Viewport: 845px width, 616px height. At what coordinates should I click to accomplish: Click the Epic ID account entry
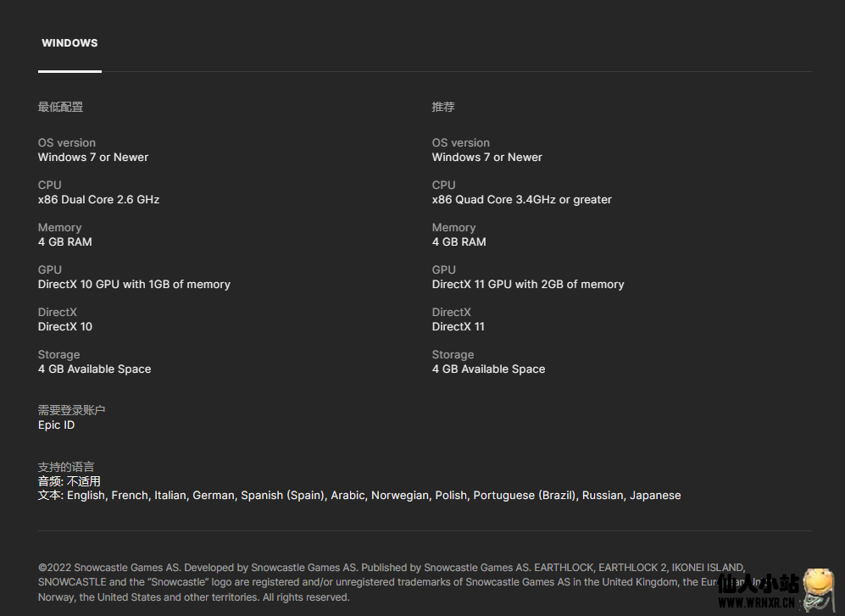tap(56, 425)
